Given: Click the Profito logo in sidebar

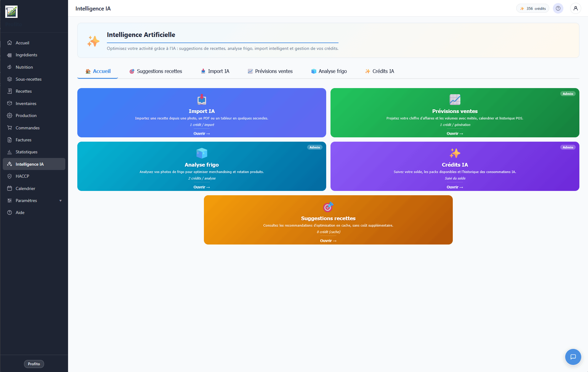Looking at the screenshot, I should pos(11,12).
